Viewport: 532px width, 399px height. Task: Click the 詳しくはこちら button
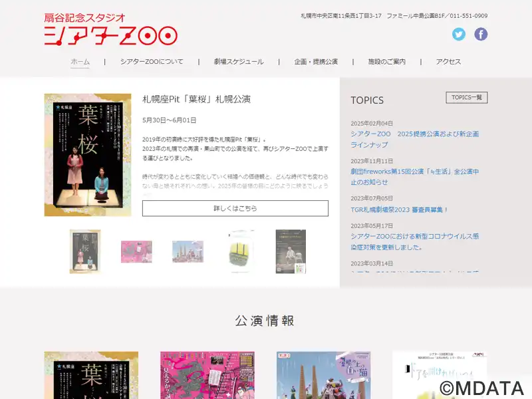pyautogui.click(x=235, y=208)
